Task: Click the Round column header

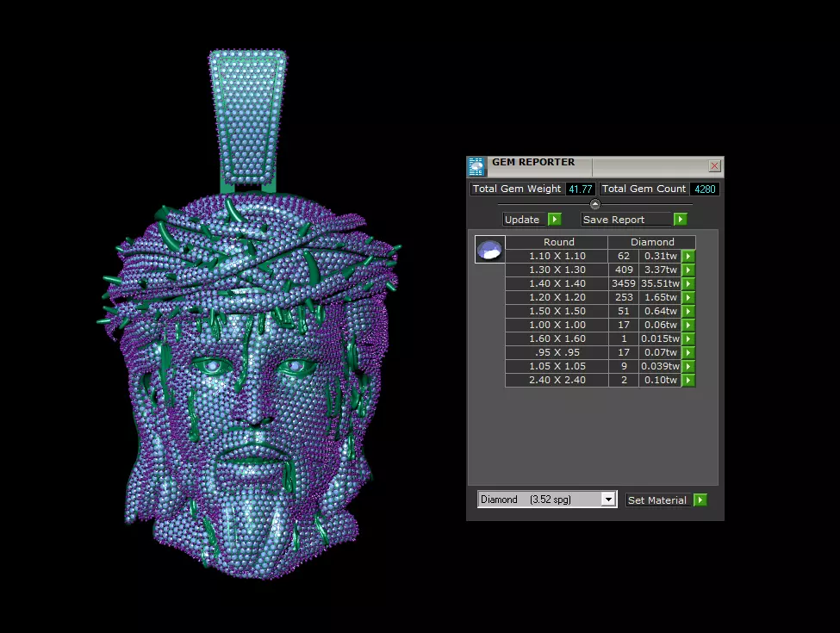Action: coord(557,242)
